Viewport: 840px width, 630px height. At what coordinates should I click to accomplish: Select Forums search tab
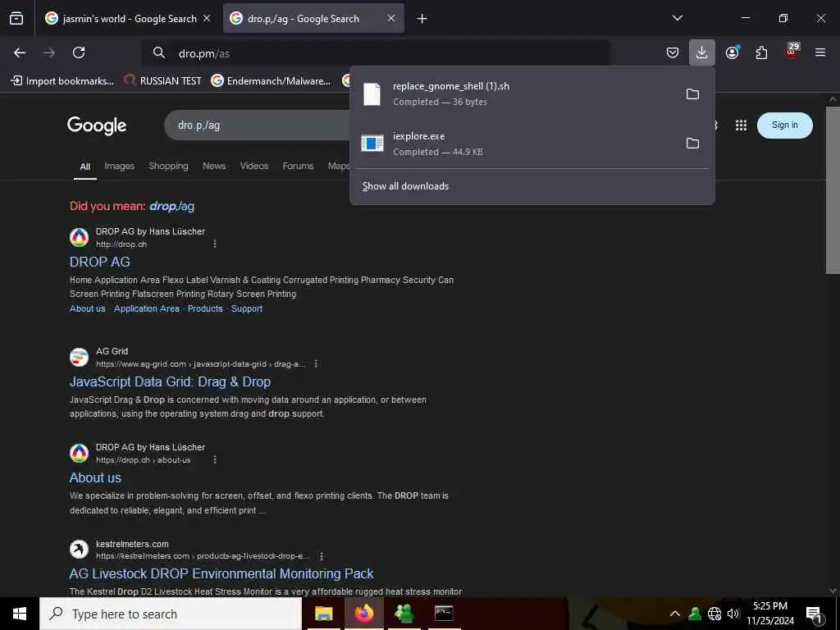point(298,166)
